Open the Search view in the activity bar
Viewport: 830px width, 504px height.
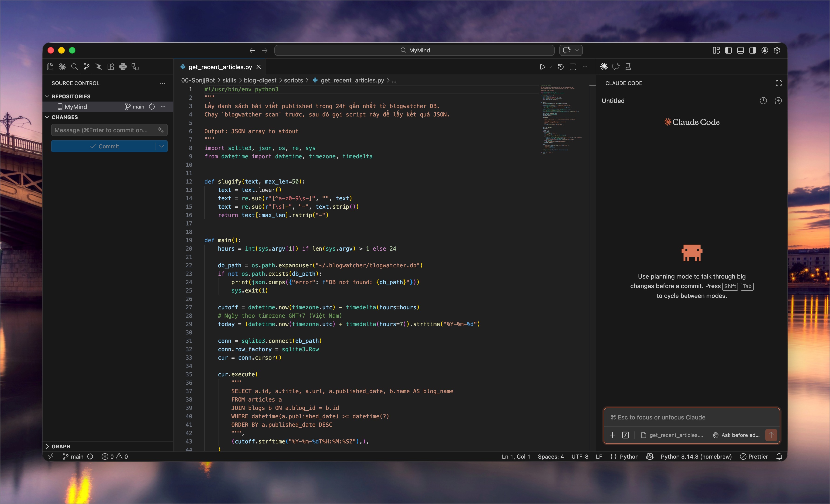click(x=75, y=66)
